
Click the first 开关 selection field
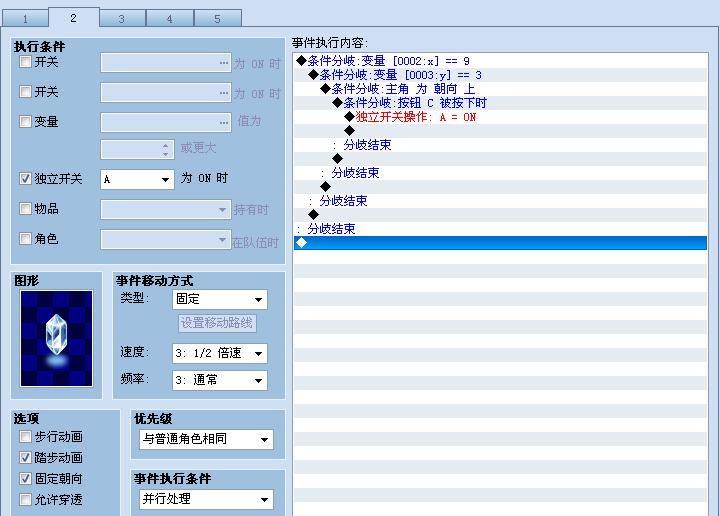[166, 62]
